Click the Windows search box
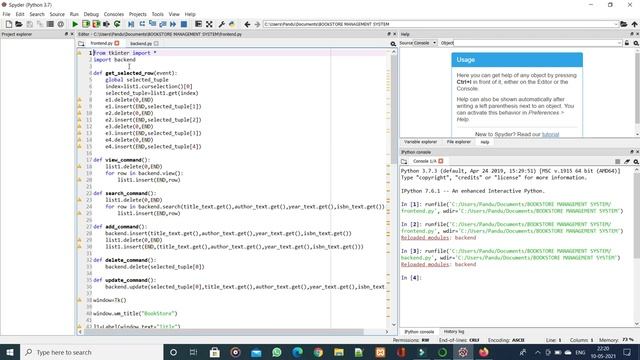The height and width of the screenshot is (360, 640). pos(91,352)
